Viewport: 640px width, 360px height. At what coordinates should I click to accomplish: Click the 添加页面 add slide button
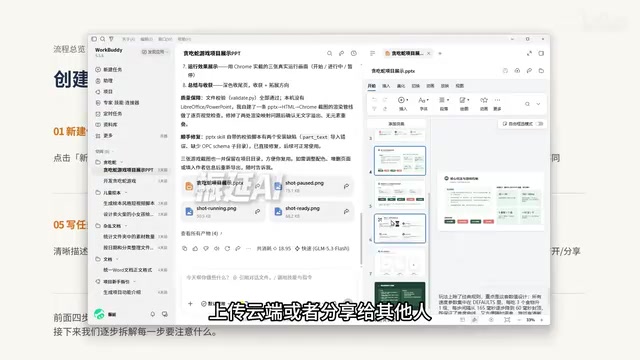pyautogui.click(x=396, y=124)
